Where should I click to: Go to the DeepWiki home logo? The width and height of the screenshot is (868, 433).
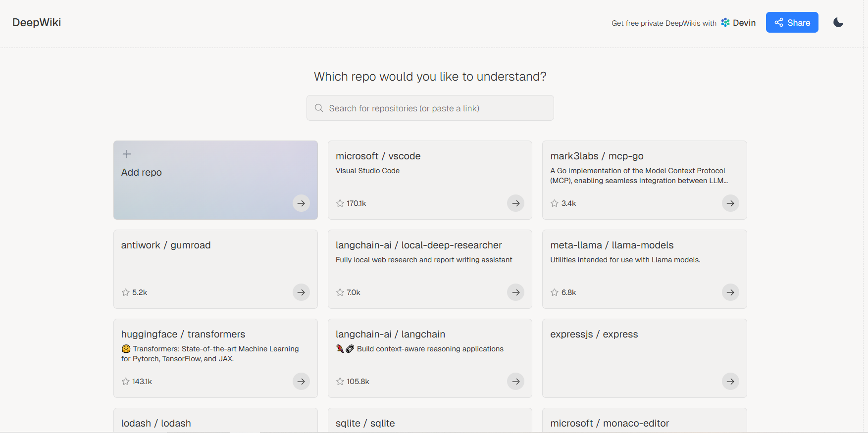37,22
